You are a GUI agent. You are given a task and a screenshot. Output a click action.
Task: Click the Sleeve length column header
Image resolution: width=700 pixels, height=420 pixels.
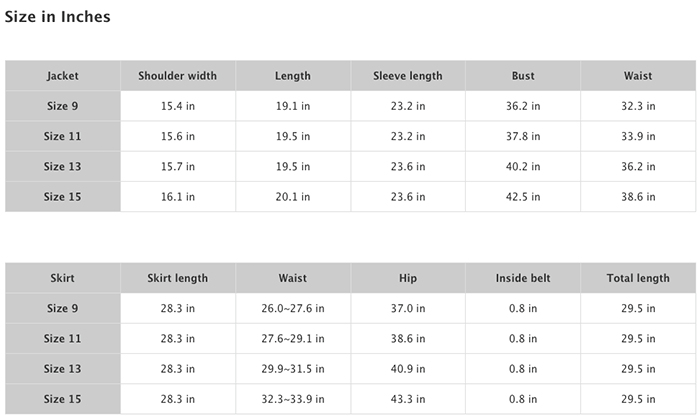point(408,75)
